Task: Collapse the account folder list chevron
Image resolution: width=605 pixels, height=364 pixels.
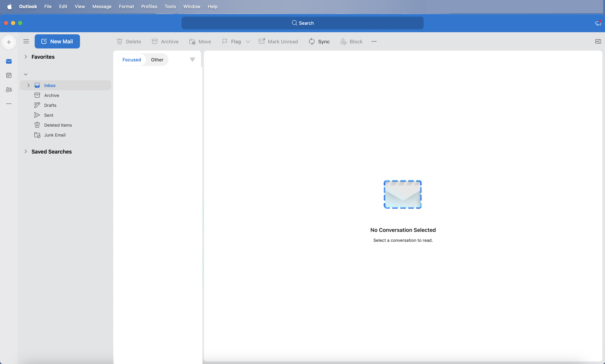Action: click(25, 74)
